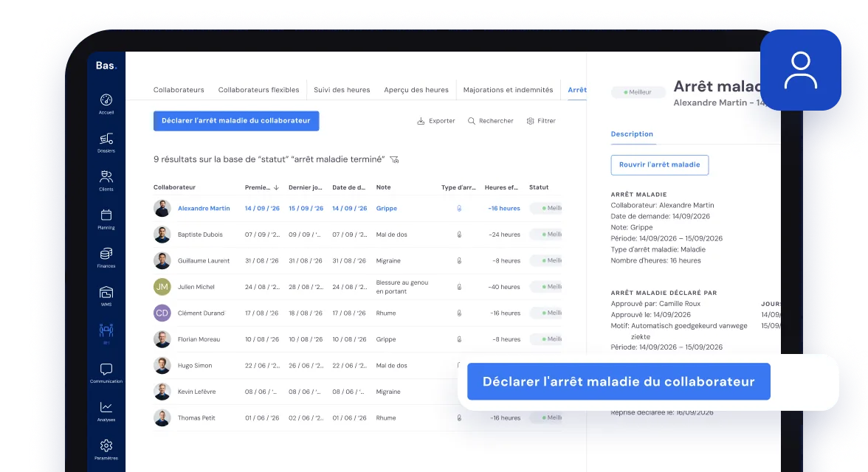The width and height of the screenshot is (868, 472).
Task: Click the absence type icon in Guillaume Laurent's row
Action: click(x=459, y=260)
